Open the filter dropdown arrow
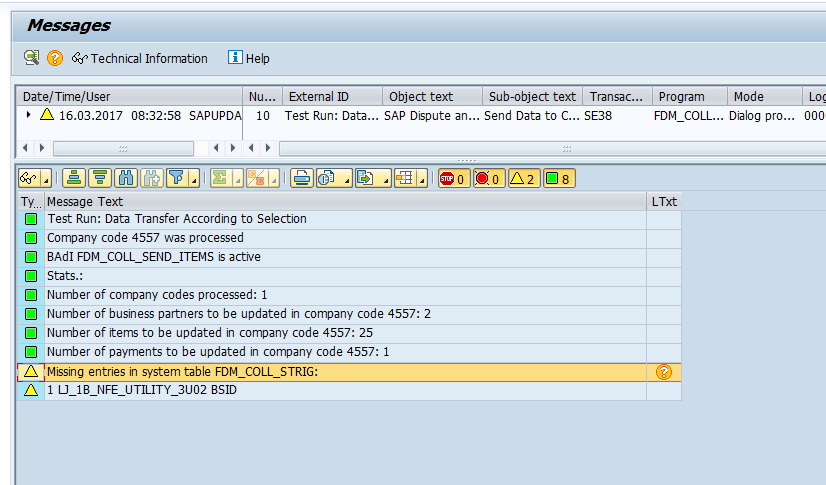 [194, 180]
